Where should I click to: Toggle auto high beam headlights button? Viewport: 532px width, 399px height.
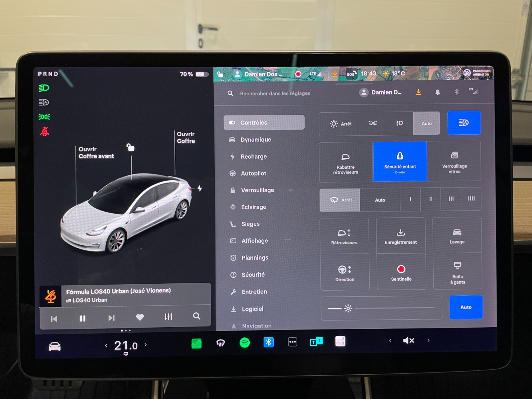[x=464, y=123]
